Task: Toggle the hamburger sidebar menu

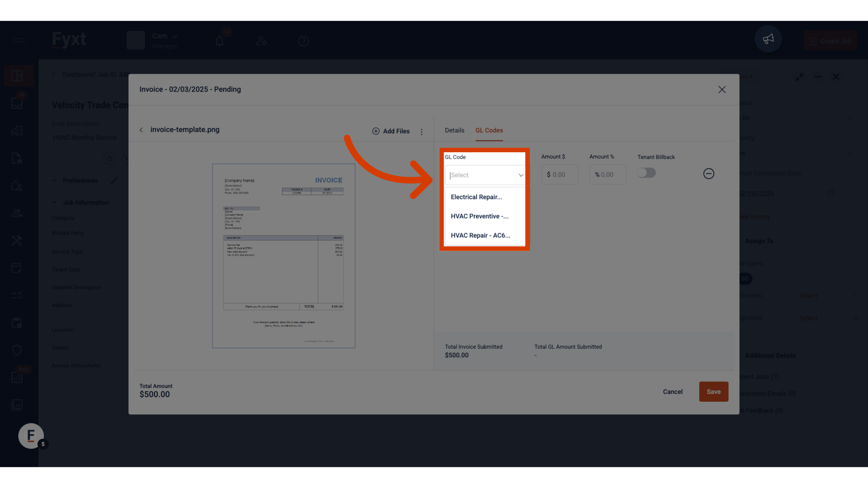Action: tap(19, 40)
